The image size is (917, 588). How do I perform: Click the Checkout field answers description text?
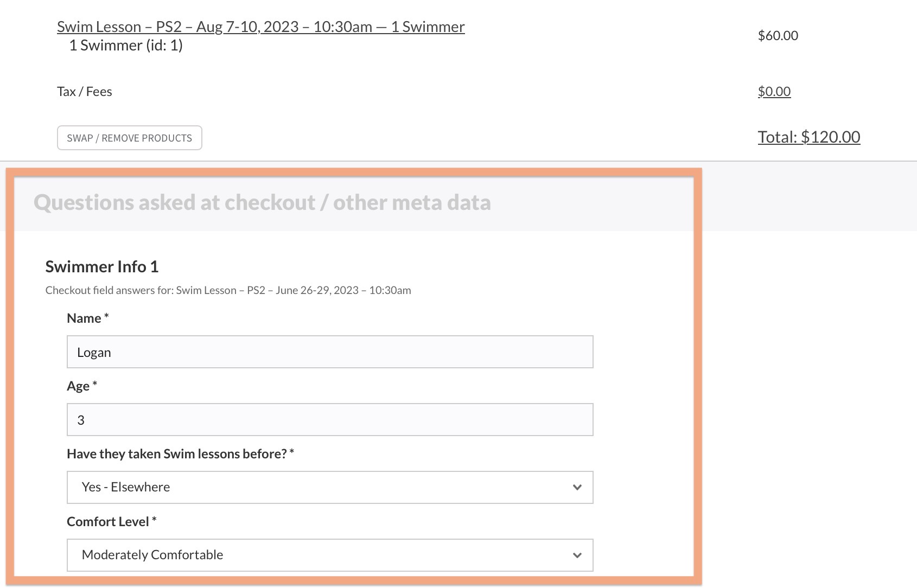(228, 290)
